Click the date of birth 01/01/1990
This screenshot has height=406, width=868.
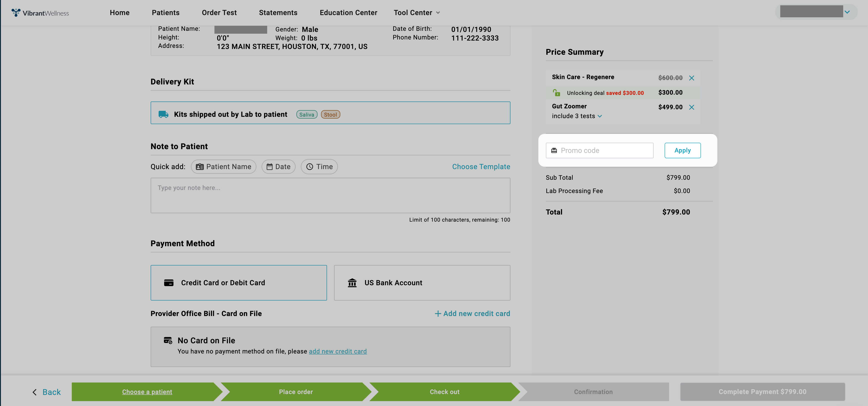coord(471,29)
